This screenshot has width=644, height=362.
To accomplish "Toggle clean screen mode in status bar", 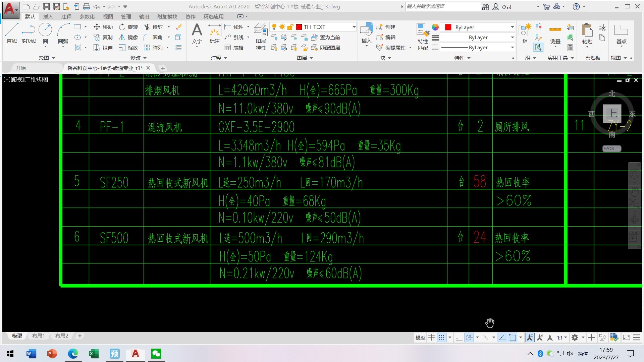I will 626,338.
